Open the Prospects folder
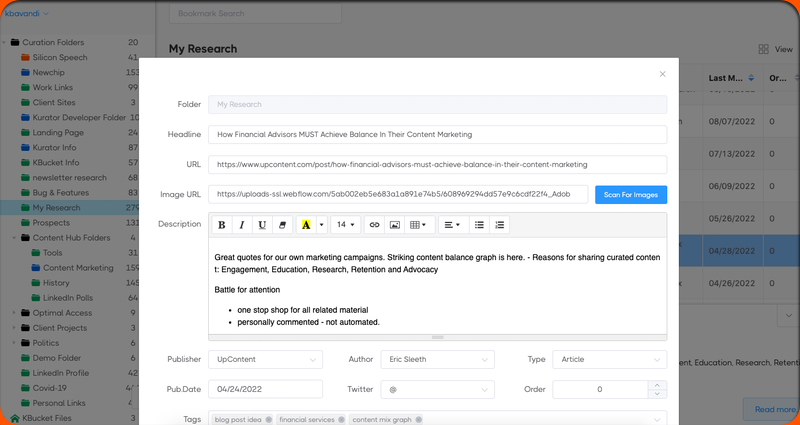The height and width of the screenshot is (425, 800). coord(51,223)
